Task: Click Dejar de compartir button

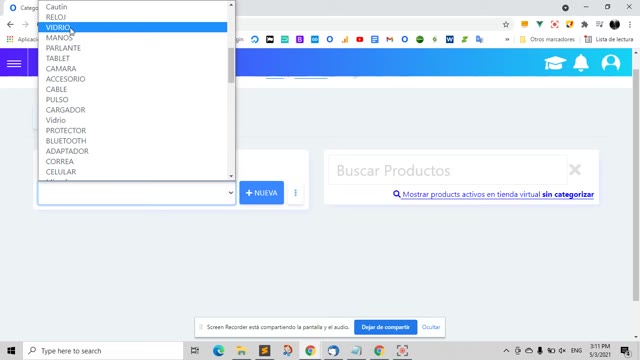Action: tap(385, 327)
